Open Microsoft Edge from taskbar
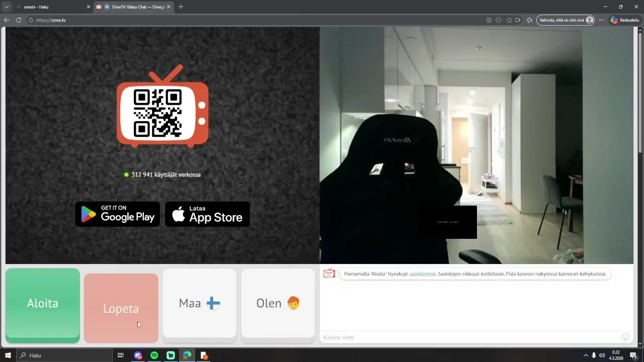 click(187, 355)
